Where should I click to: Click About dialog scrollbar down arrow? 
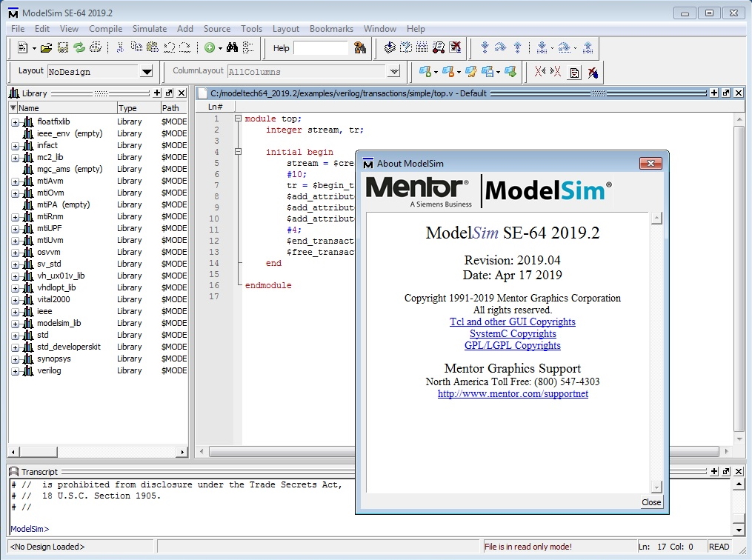click(x=656, y=487)
